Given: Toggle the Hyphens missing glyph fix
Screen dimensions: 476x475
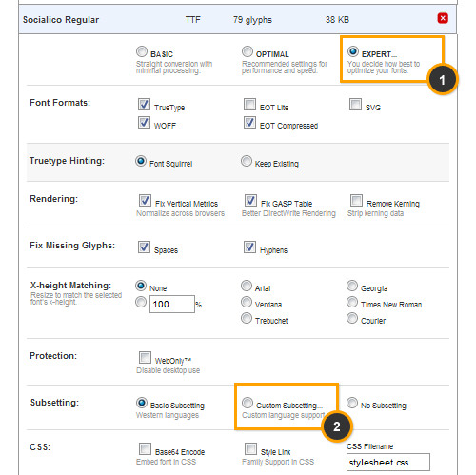Looking at the screenshot, I should tap(249, 247).
